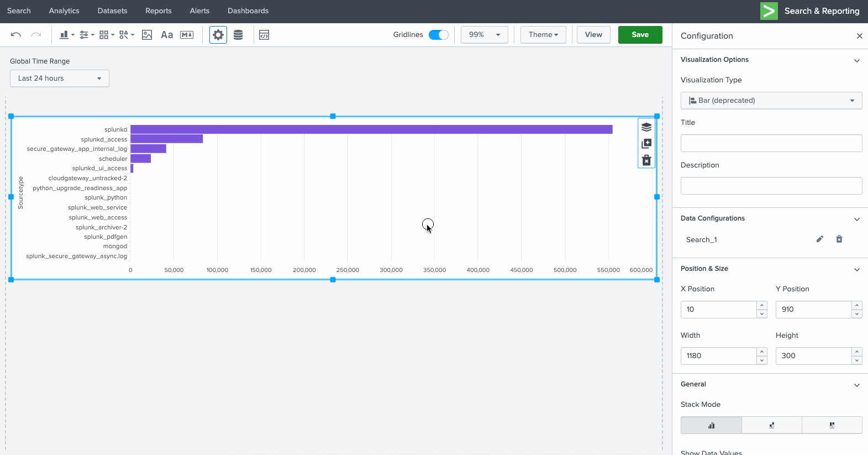Collapse the Visualization Options section

[857, 60]
